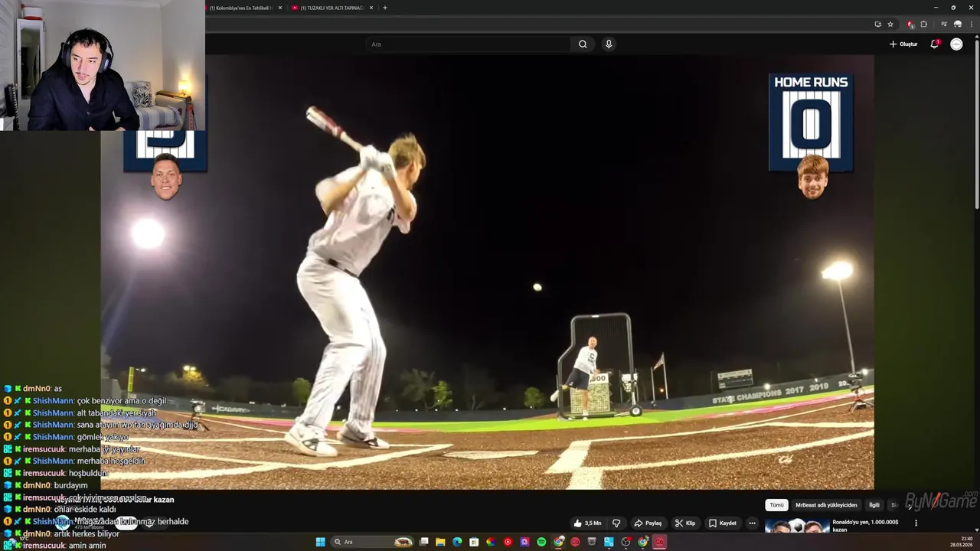Open YouTube notifications bell
Screen dimensions: 980x551
click(x=934, y=44)
